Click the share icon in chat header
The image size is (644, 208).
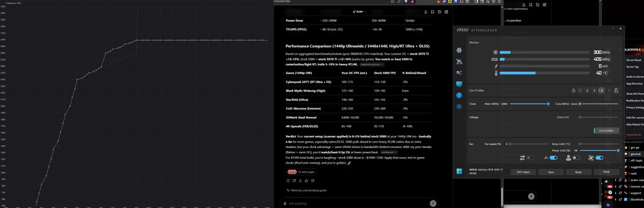[425, 11]
